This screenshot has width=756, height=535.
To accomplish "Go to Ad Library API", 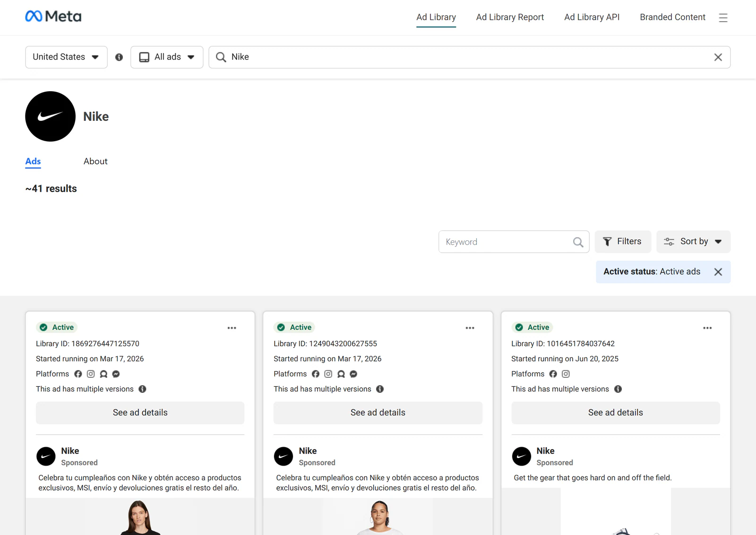I will pyautogui.click(x=592, y=17).
